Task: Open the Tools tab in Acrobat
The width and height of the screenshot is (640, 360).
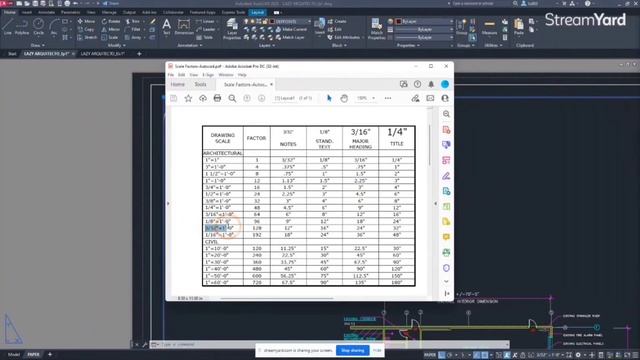Action: tap(200, 84)
